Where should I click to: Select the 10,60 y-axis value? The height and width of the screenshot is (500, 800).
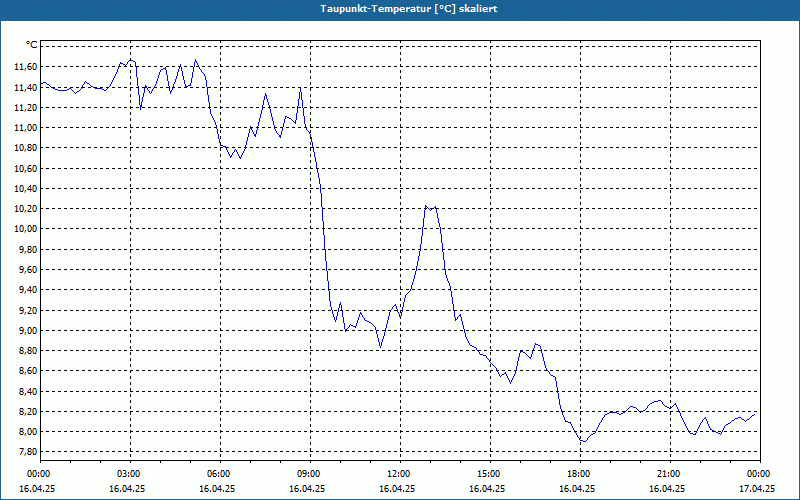[27, 168]
